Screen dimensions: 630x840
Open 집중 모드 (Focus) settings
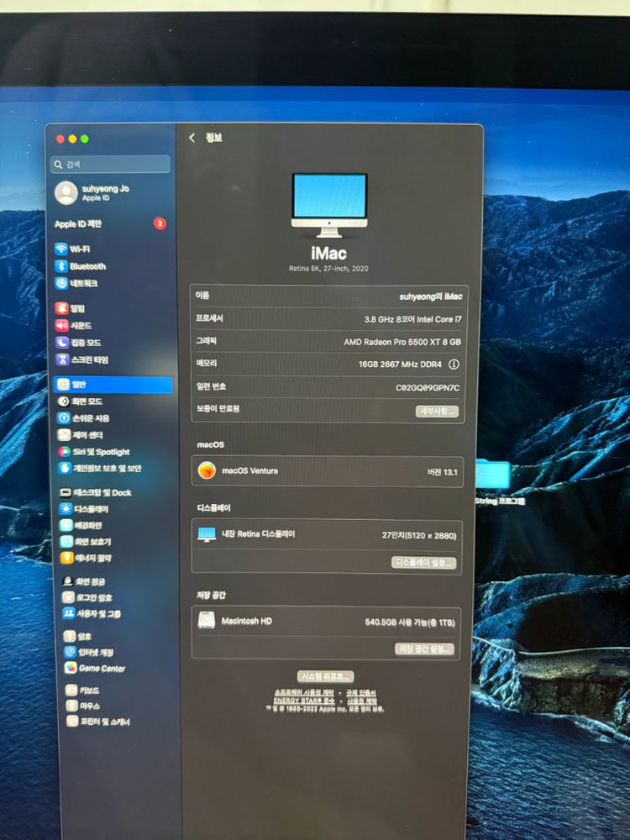(84, 343)
